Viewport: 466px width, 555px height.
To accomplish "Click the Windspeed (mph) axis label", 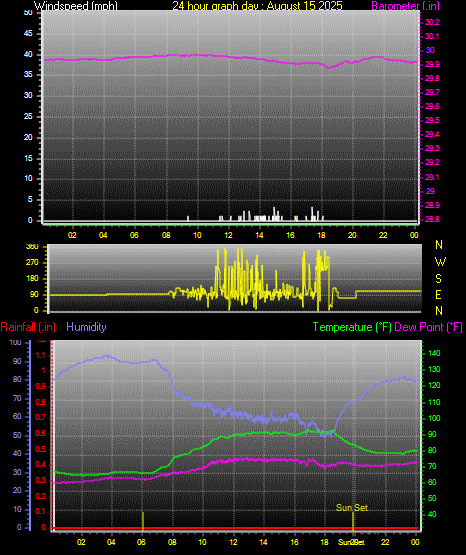I will point(76,6).
